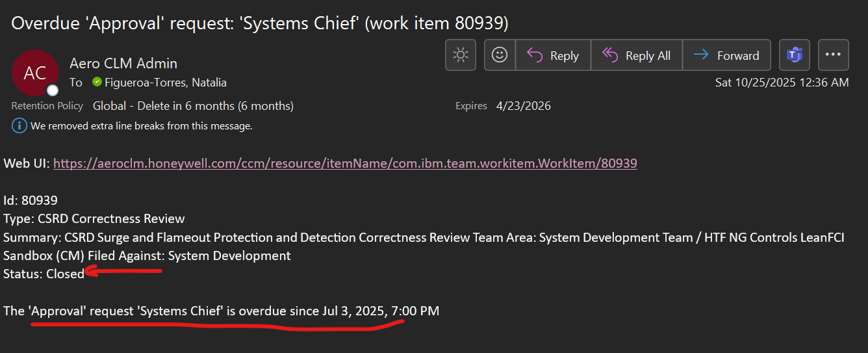Screen dimensions: 868x353
Task: Click the info icon beside line breaks notice
Action: [x=19, y=125]
